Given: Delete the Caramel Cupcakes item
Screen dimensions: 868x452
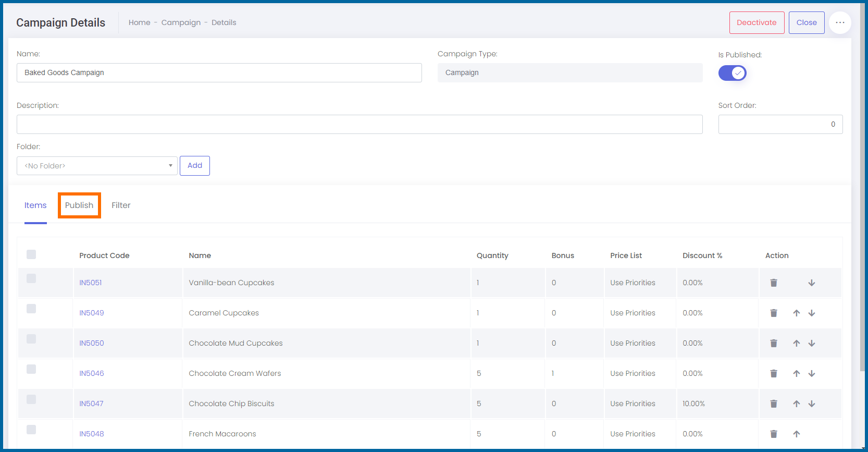Looking at the screenshot, I should click(x=774, y=313).
